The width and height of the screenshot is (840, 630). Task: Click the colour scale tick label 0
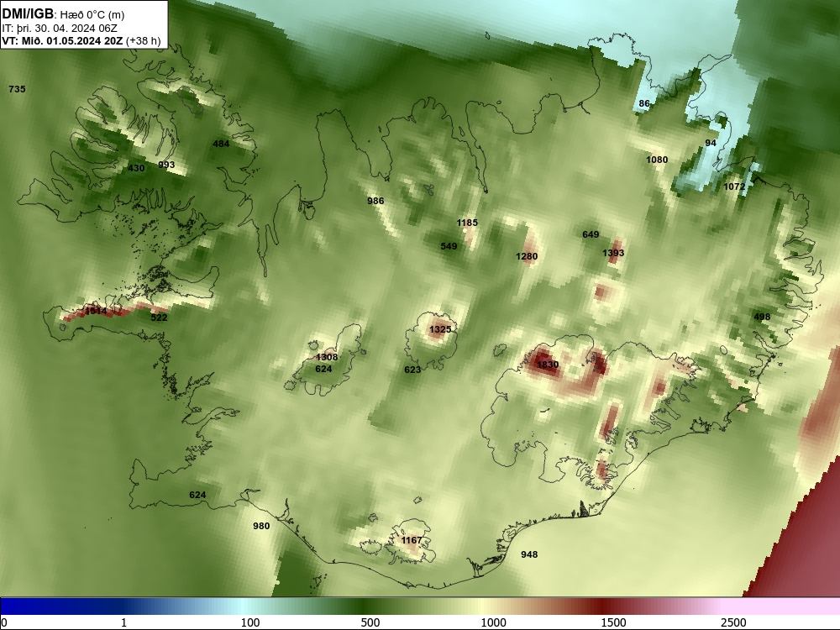tap(5, 622)
